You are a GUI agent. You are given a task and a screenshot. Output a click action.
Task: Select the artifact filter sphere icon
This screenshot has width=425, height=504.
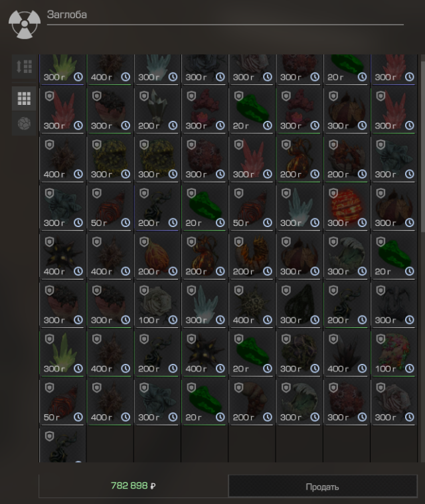(x=24, y=124)
